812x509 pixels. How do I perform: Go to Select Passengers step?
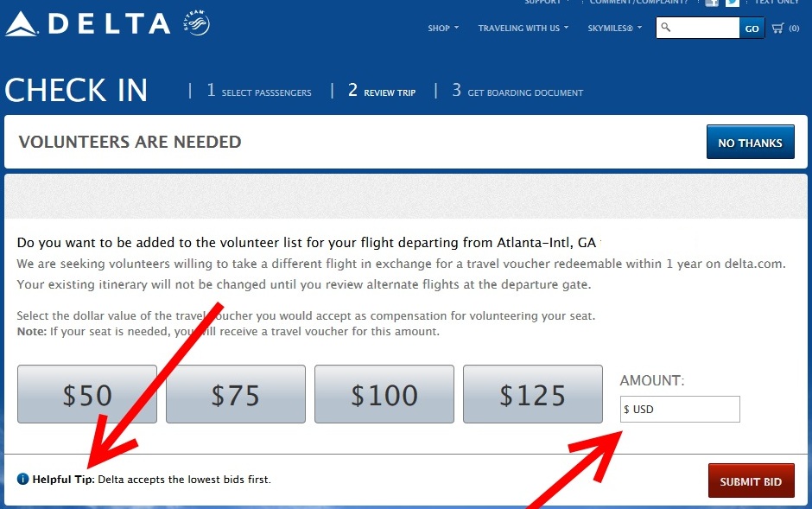[x=259, y=92]
